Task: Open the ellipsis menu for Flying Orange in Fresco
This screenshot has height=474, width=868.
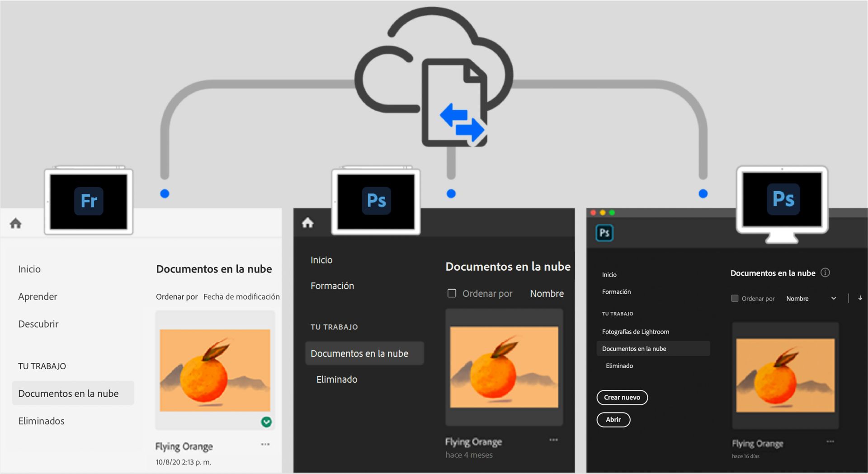Action: click(265, 445)
